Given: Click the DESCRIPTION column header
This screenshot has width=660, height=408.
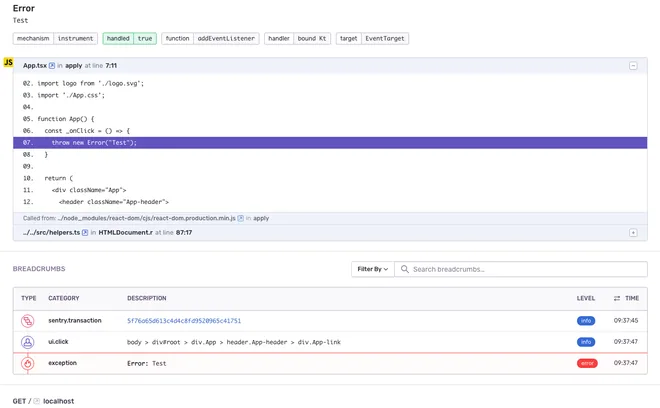Looking at the screenshot, I should click(x=146, y=298).
